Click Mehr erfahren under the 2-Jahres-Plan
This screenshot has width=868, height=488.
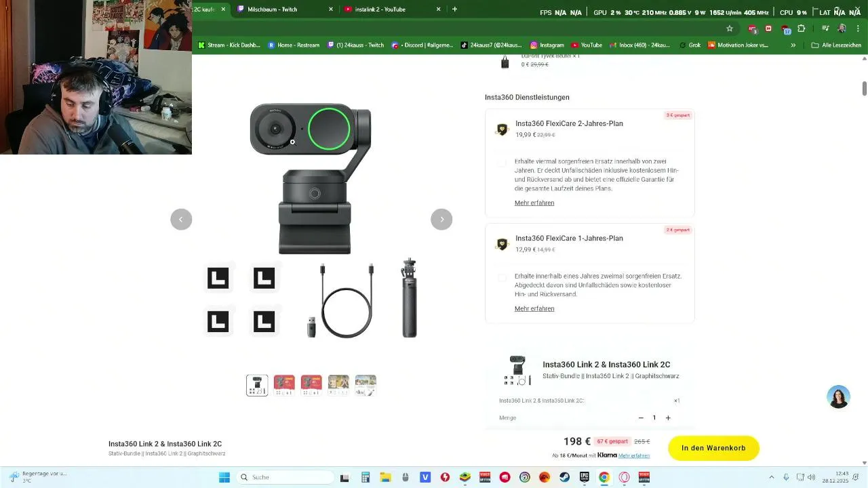click(x=534, y=203)
